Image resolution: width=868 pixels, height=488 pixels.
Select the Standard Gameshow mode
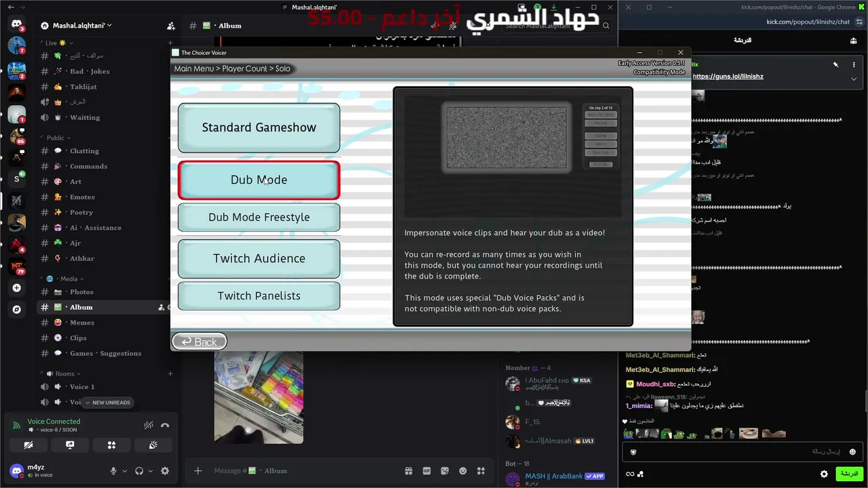[x=259, y=127]
